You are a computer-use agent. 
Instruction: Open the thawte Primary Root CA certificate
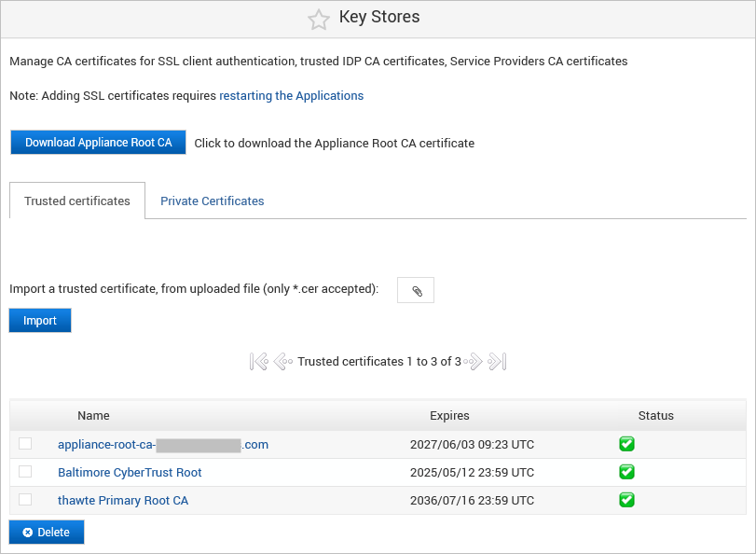(x=123, y=500)
